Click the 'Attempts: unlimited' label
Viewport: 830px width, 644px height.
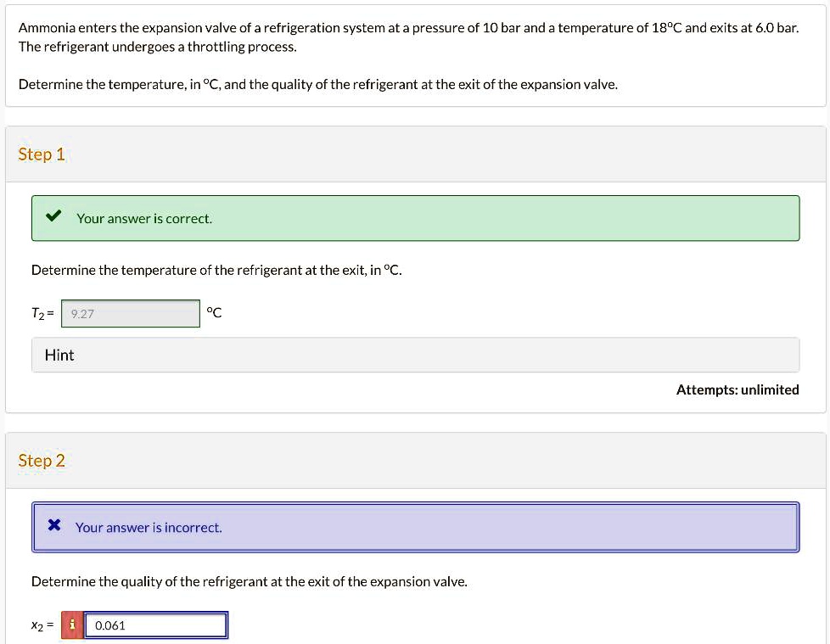click(737, 389)
